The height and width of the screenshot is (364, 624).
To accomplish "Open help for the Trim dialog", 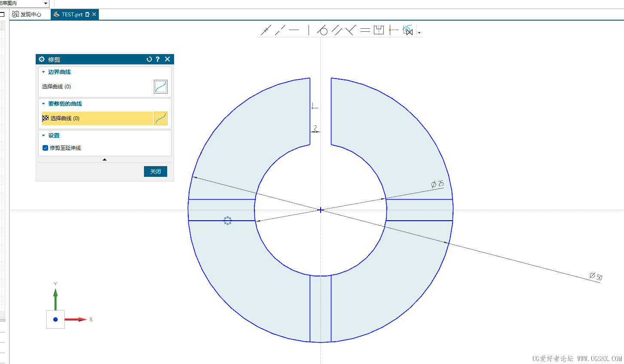I will point(158,59).
